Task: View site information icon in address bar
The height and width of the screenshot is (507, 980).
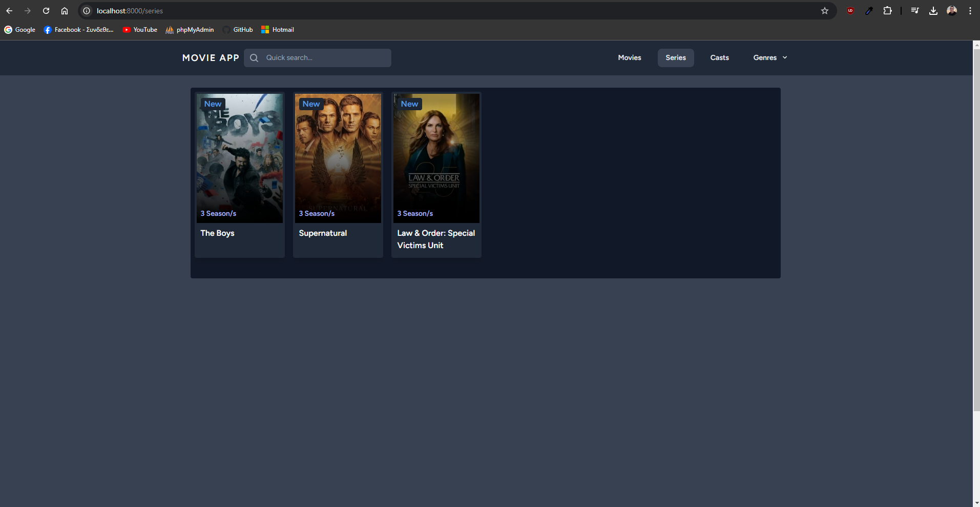Action: pos(87,11)
